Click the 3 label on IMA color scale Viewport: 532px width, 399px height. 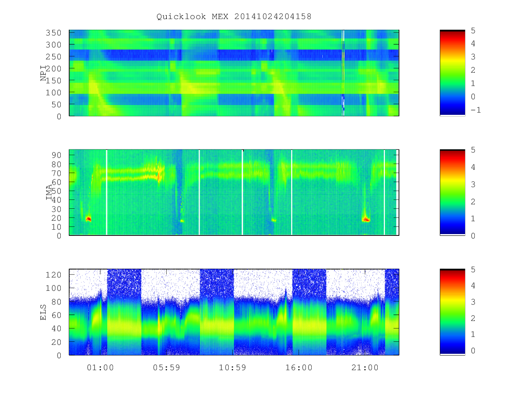[x=473, y=184]
